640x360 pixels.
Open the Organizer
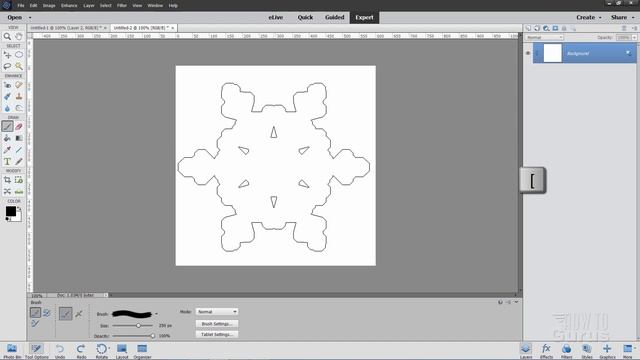[142, 350]
